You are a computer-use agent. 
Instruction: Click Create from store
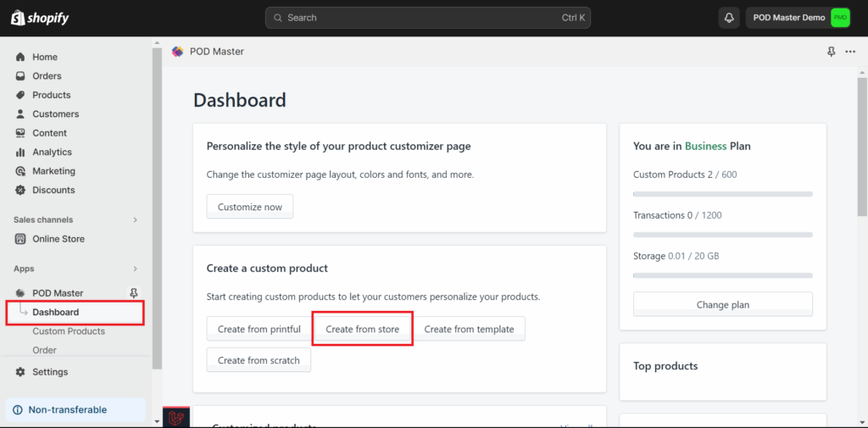pos(362,329)
